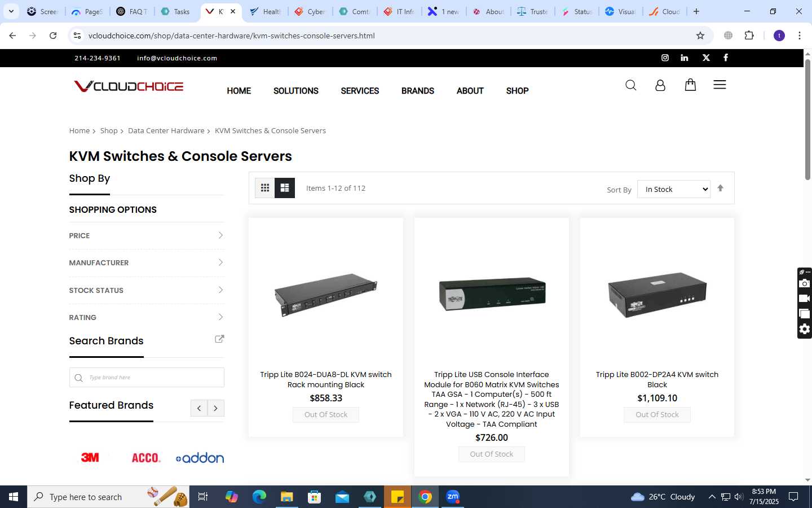Image resolution: width=812 pixels, height=508 pixels.
Task: Expand the RATING filter
Action: point(147,317)
